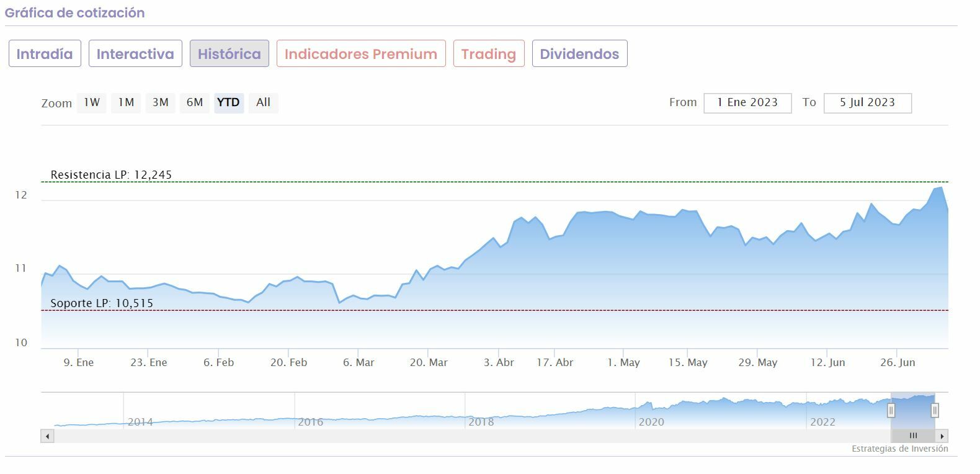Viewport: 980px width, 474px height.
Task: Open Indicadores Premium tab
Action: click(x=361, y=54)
